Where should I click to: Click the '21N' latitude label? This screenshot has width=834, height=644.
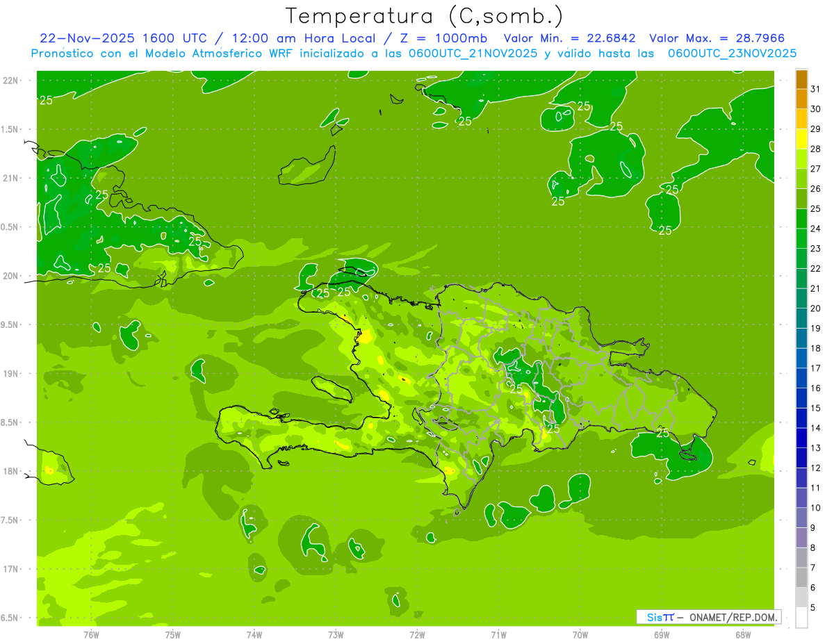click(10, 178)
